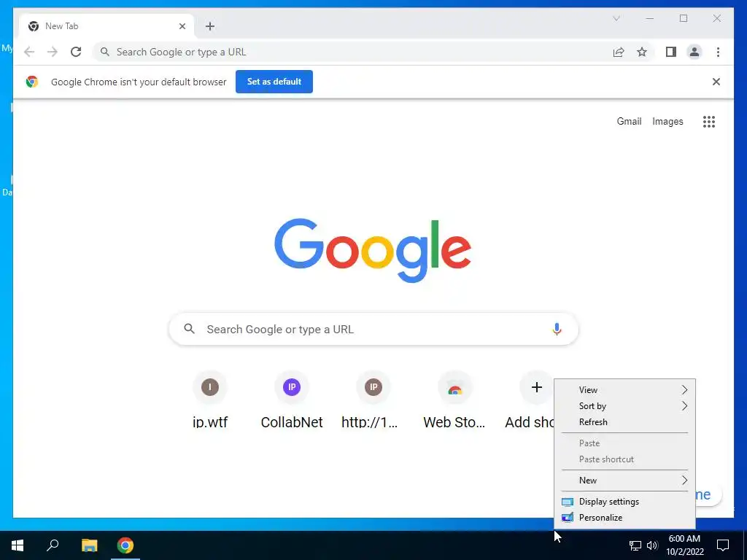Expand New submenu in context menu
The height and width of the screenshot is (560, 747).
tap(624, 480)
